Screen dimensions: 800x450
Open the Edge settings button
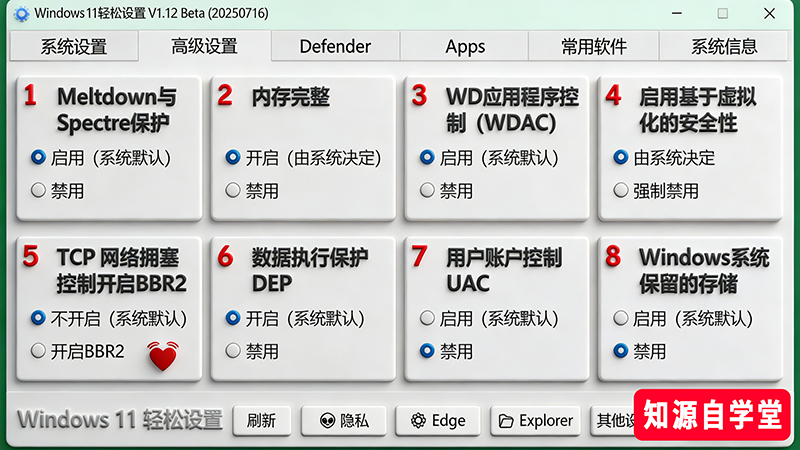(x=437, y=420)
